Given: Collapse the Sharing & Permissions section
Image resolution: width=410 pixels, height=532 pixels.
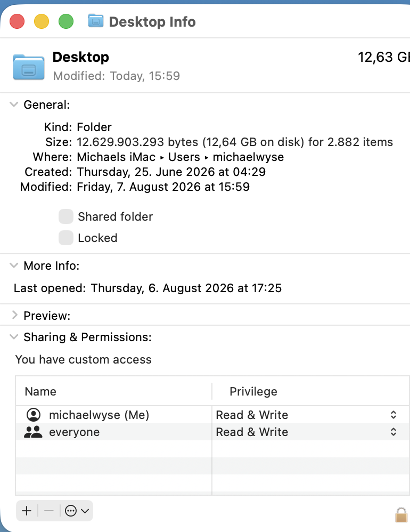Looking at the screenshot, I should pyautogui.click(x=14, y=337).
